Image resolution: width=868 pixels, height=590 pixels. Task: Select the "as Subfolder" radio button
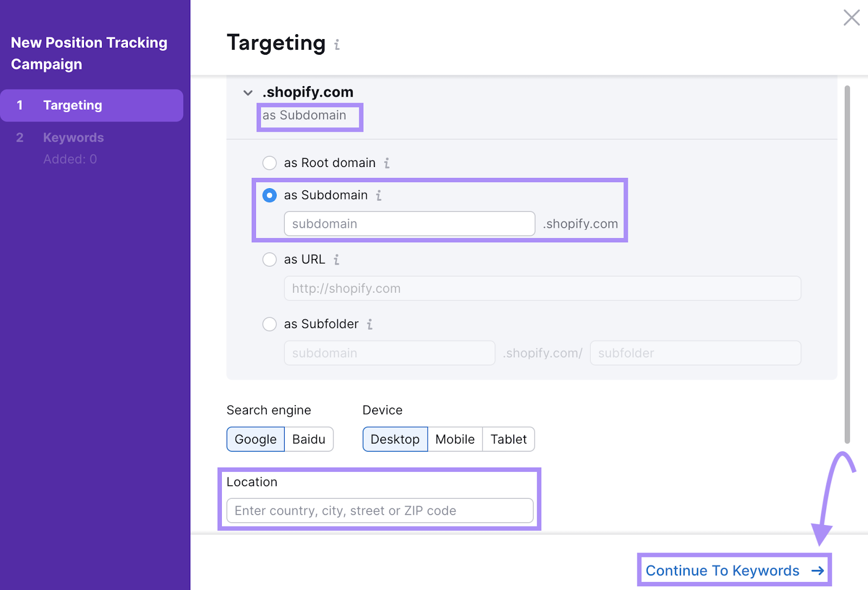point(269,324)
